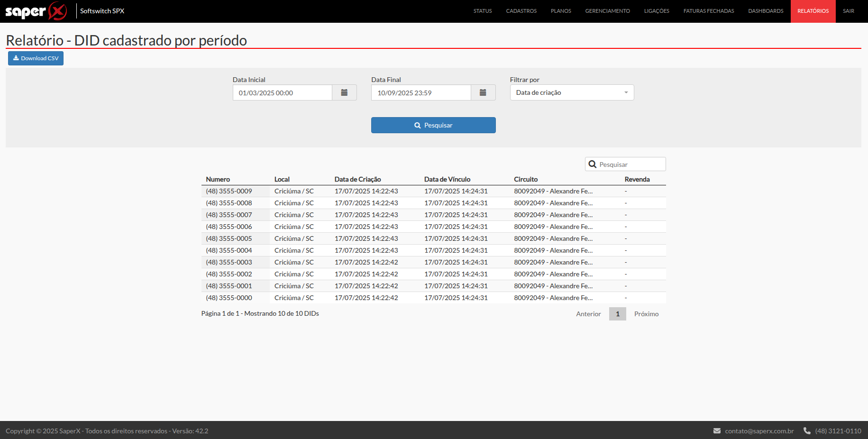Sort table by Data de Criação column

pos(357,179)
